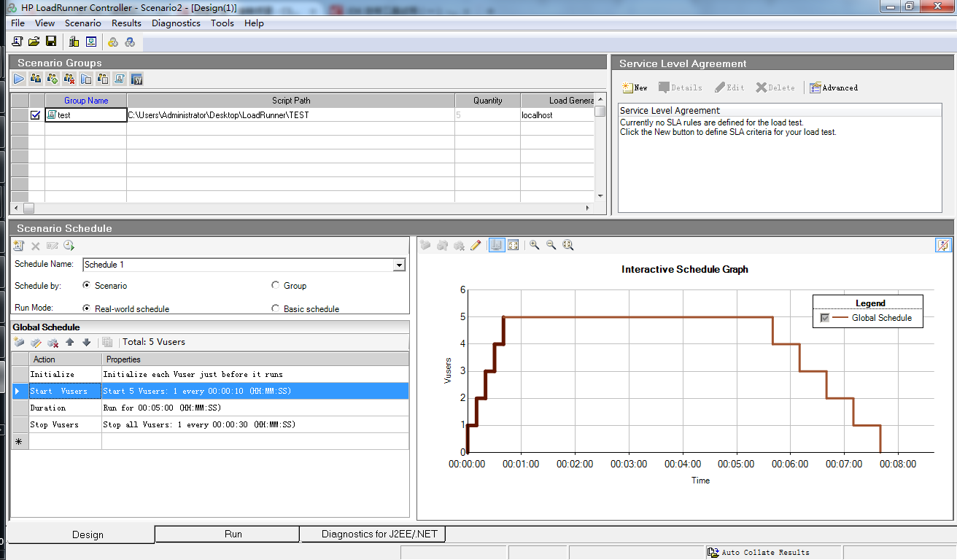The width and height of the screenshot is (957, 560).
Task: Toggle the highlighted graph view mode icon
Action: (496, 246)
